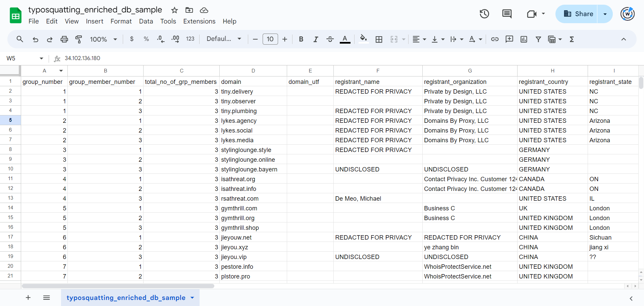Open the Data menu
This screenshot has width=644, height=306.
coord(146,21)
